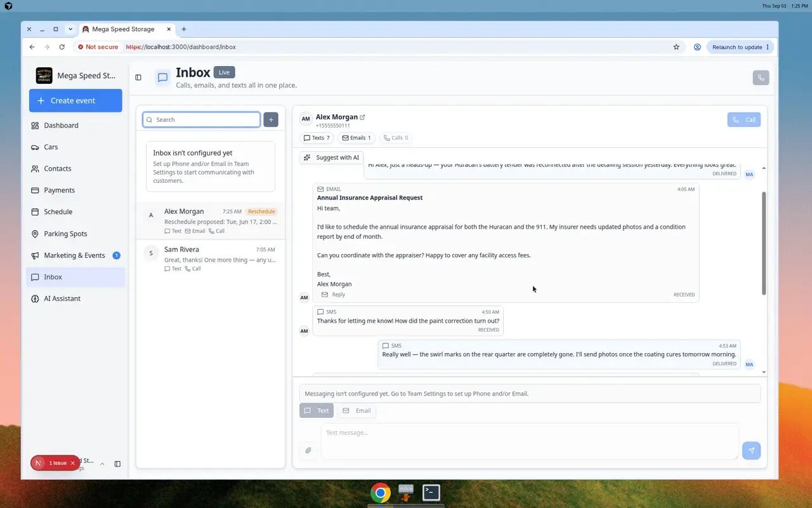Open the Schedule page
This screenshot has height=508, width=812.
pyautogui.click(x=76, y=211)
